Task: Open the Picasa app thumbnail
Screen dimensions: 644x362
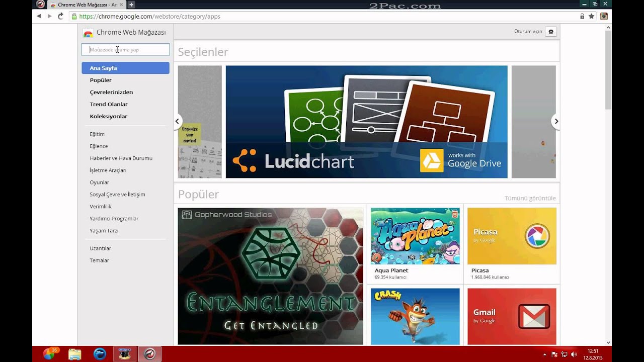Action: pyautogui.click(x=512, y=236)
